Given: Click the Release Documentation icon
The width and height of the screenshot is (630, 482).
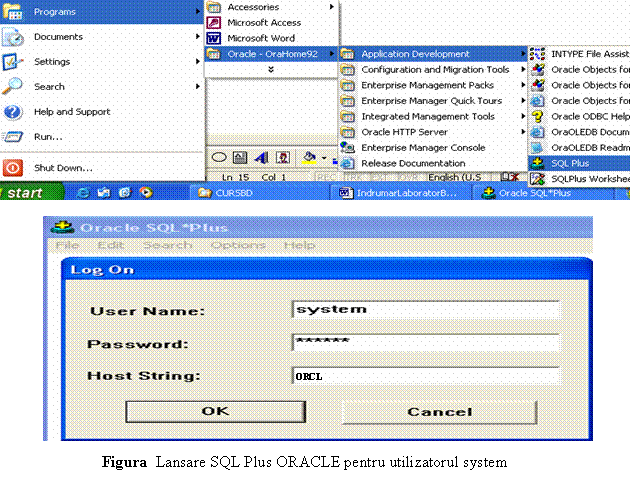Looking at the screenshot, I should pyautogui.click(x=348, y=163).
